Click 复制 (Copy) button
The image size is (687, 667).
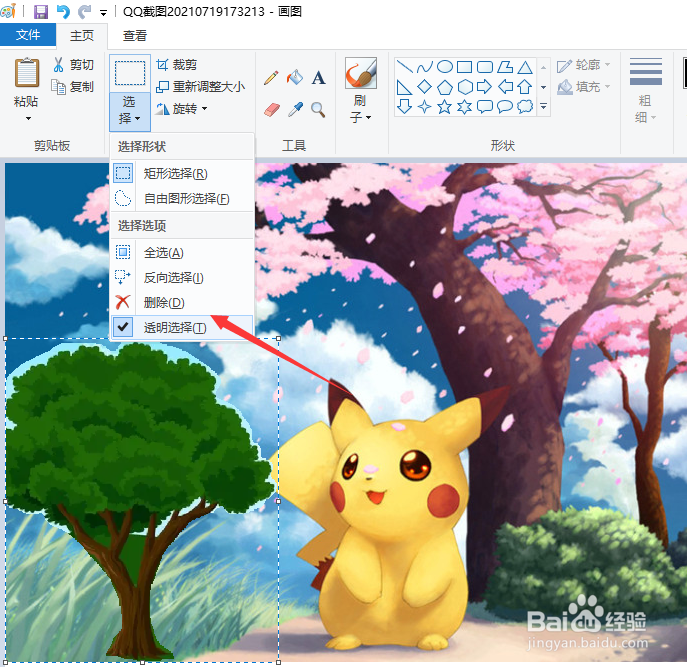coord(73,86)
